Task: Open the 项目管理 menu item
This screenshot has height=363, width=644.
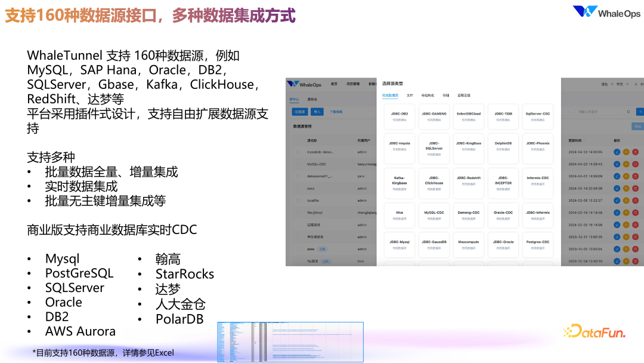Action: coord(353,84)
